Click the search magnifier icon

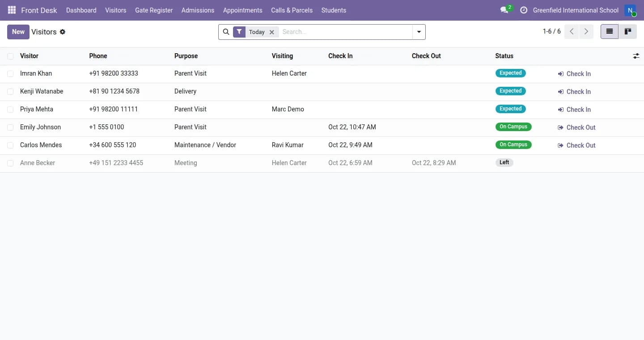click(226, 32)
